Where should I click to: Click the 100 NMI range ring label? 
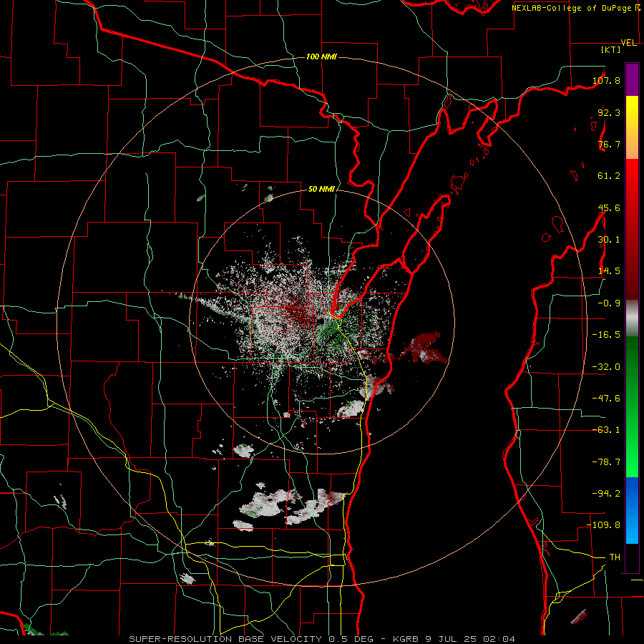[321, 57]
